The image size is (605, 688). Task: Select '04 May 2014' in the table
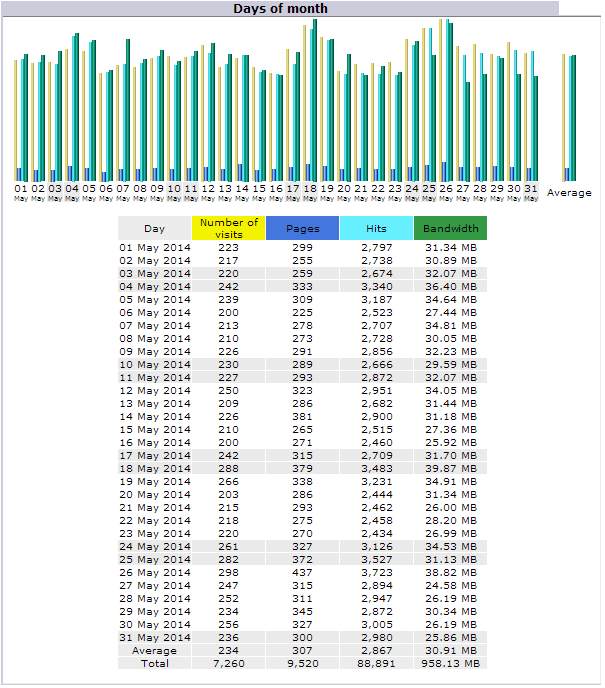pyautogui.click(x=154, y=286)
